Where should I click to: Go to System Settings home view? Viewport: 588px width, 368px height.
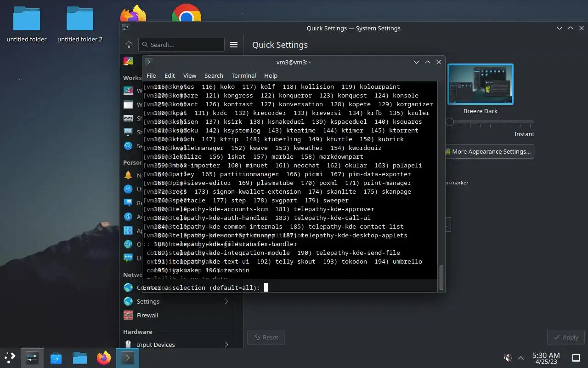(129, 45)
